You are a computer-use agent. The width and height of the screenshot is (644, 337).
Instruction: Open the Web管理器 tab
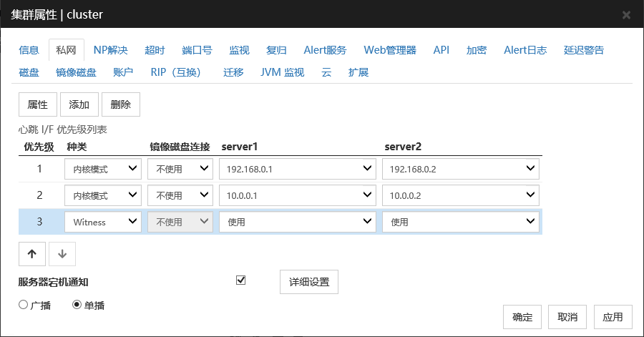point(390,50)
